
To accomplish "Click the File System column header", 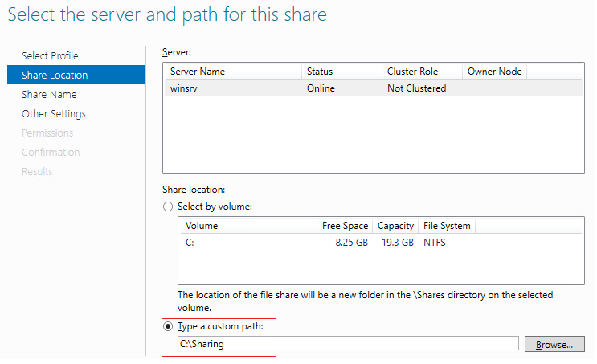I will click(x=446, y=226).
